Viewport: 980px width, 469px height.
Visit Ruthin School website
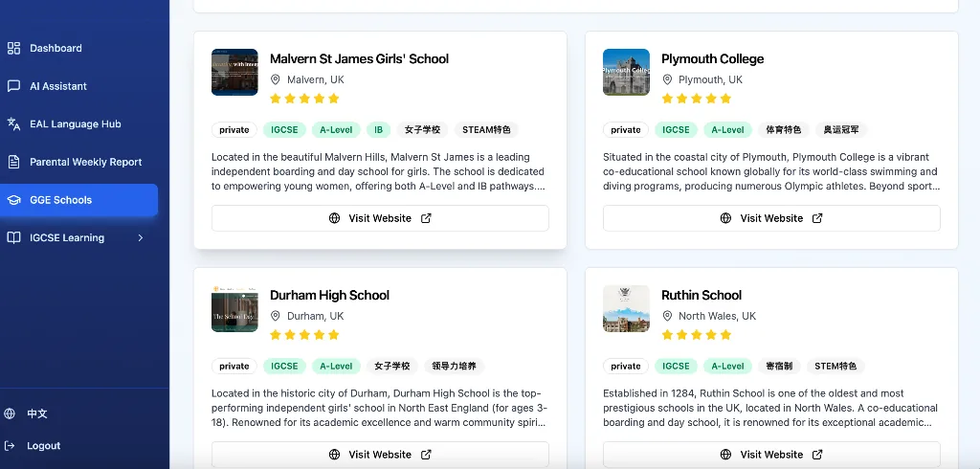point(771,455)
